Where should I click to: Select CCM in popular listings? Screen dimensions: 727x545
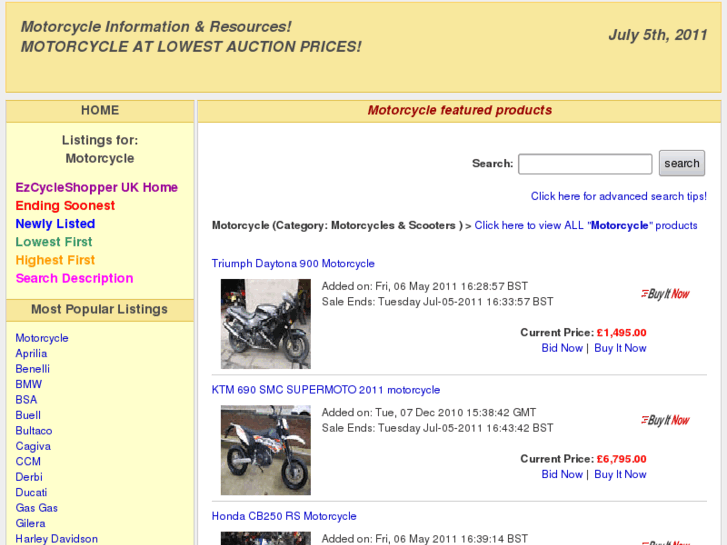pos(28,462)
